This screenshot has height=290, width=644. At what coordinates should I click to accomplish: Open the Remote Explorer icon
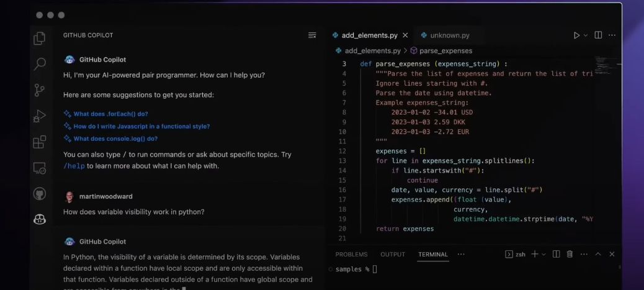pyautogui.click(x=40, y=168)
